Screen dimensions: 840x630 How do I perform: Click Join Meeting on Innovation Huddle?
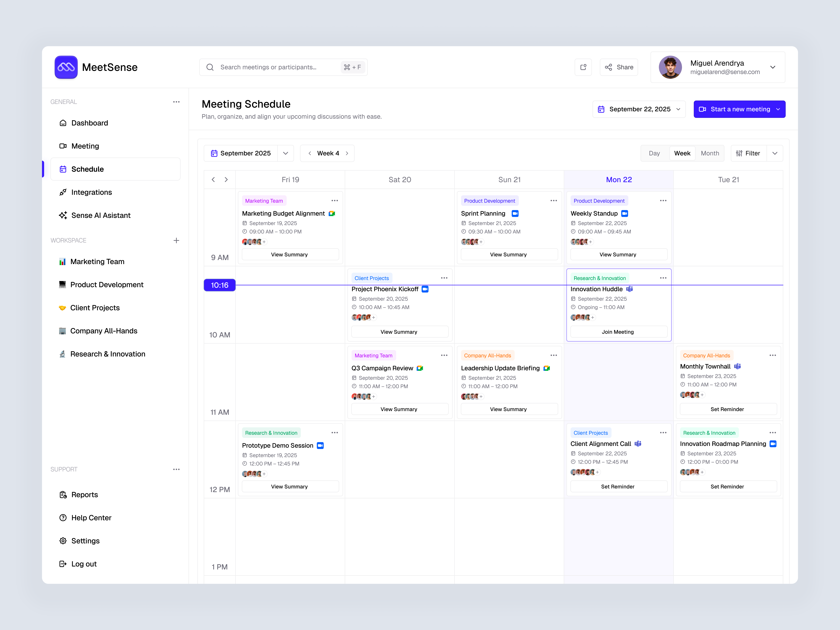pos(618,331)
